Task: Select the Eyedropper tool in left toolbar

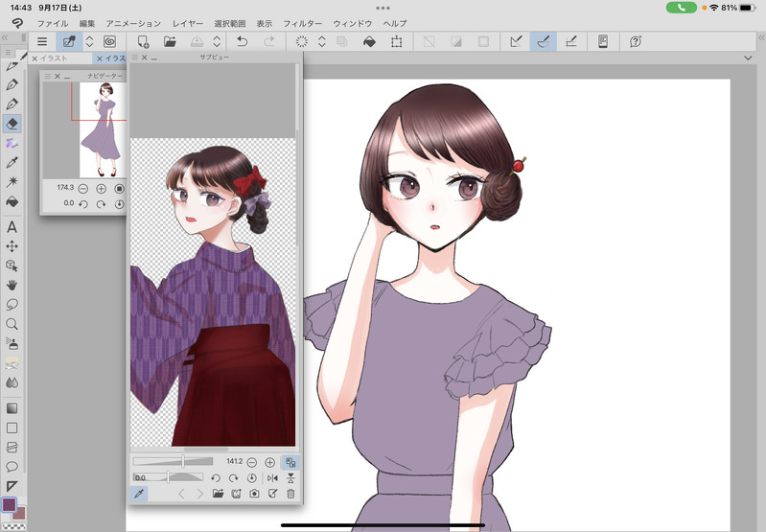Action: pyautogui.click(x=12, y=162)
